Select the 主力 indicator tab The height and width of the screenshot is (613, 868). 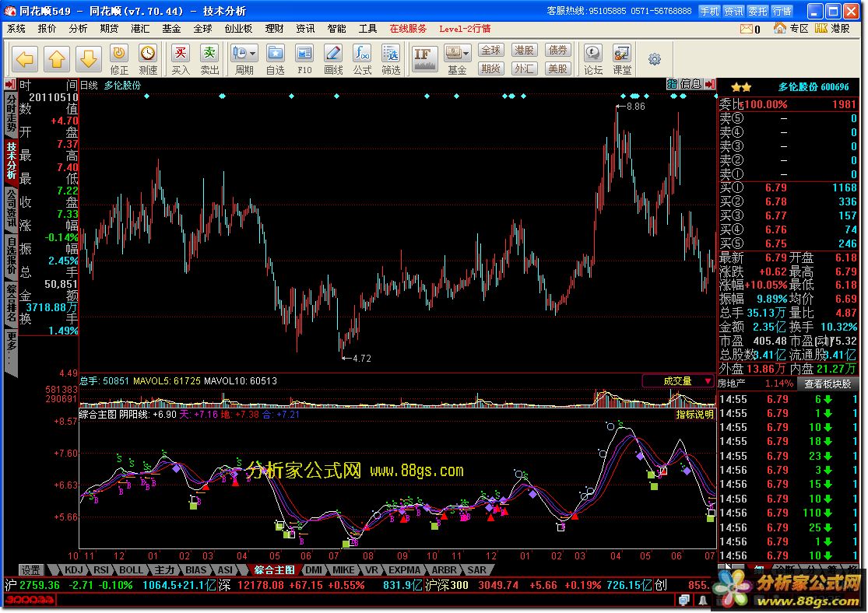coord(164,570)
